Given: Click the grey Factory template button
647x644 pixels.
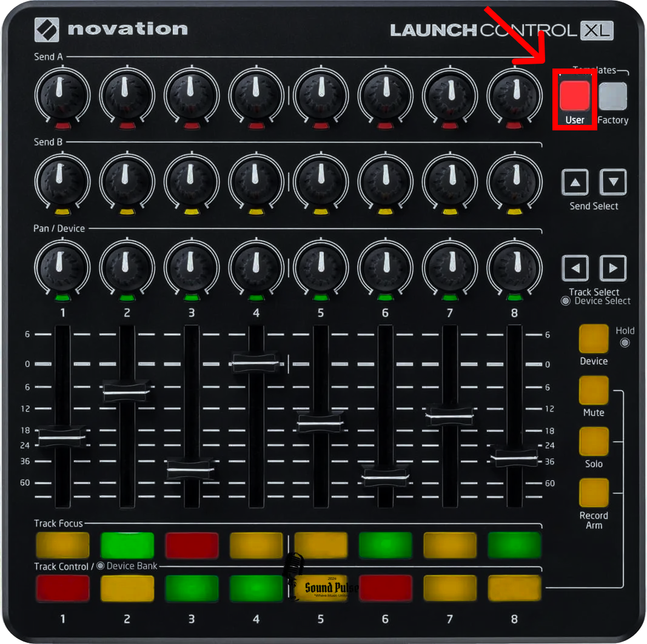Looking at the screenshot, I should pos(613,96).
